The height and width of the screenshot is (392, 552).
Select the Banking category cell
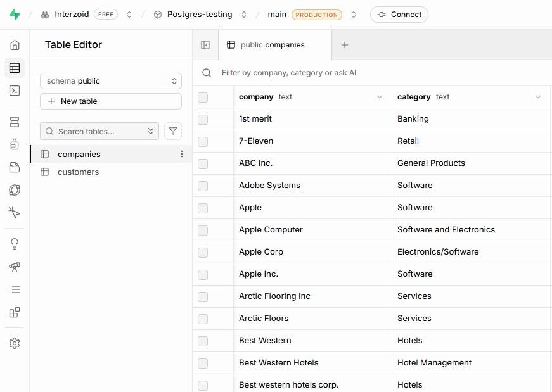click(471, 119)
